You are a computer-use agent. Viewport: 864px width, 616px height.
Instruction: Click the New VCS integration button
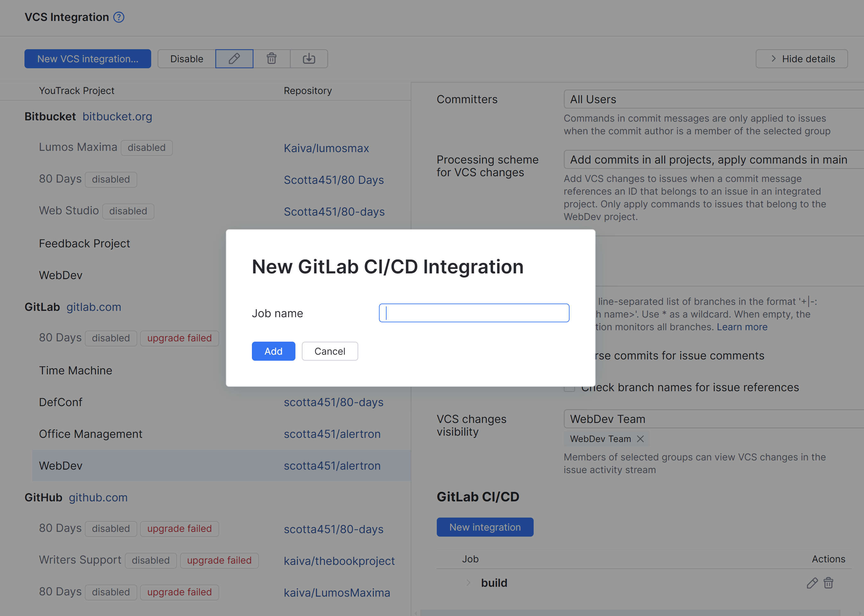(x=88, y=59)
